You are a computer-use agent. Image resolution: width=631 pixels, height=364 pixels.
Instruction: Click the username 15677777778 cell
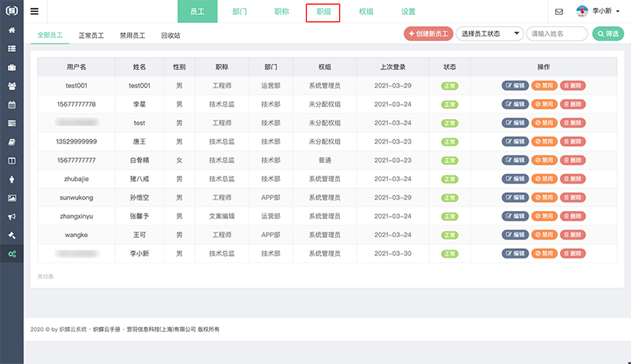tap(77, 104)
